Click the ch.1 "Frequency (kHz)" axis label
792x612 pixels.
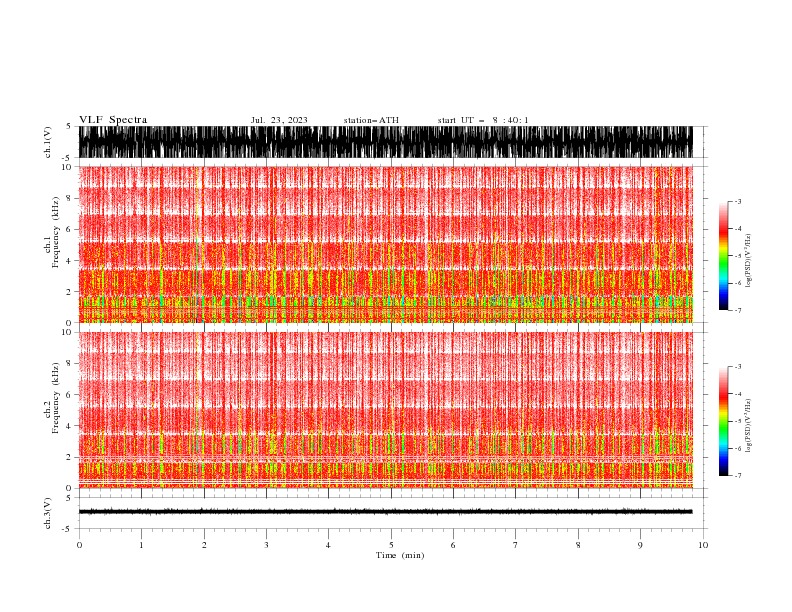pyautogui.click(x=55, y=232)
